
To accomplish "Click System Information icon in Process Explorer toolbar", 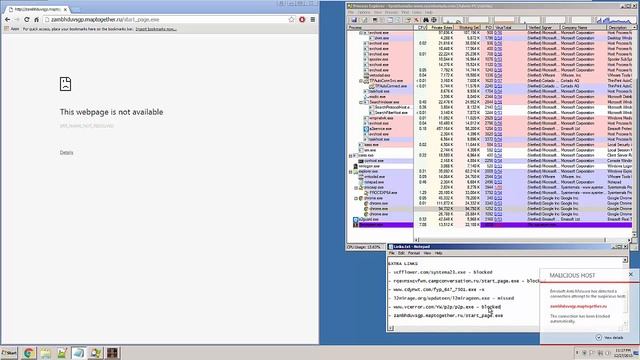I will (374, 20).
